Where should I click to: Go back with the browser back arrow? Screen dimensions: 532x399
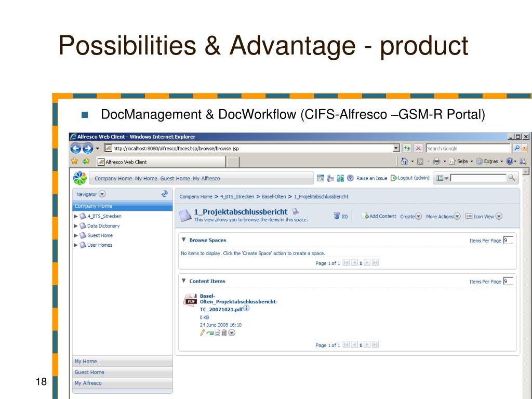pyautogui.click(x=76, y=148)
